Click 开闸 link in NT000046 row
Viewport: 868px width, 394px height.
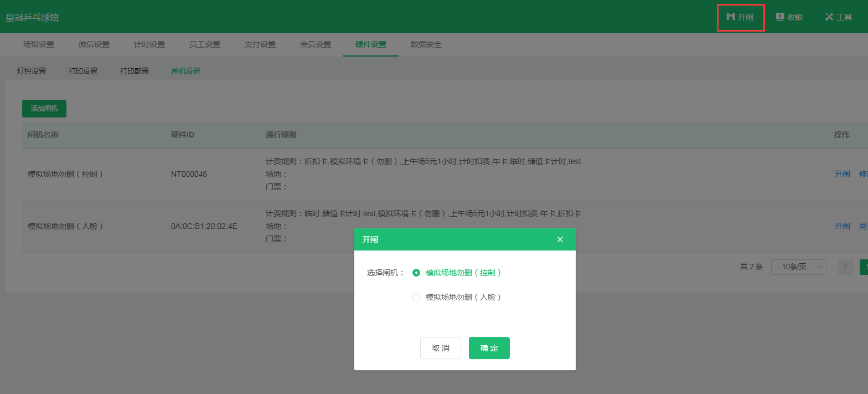[x=842, y=174]
